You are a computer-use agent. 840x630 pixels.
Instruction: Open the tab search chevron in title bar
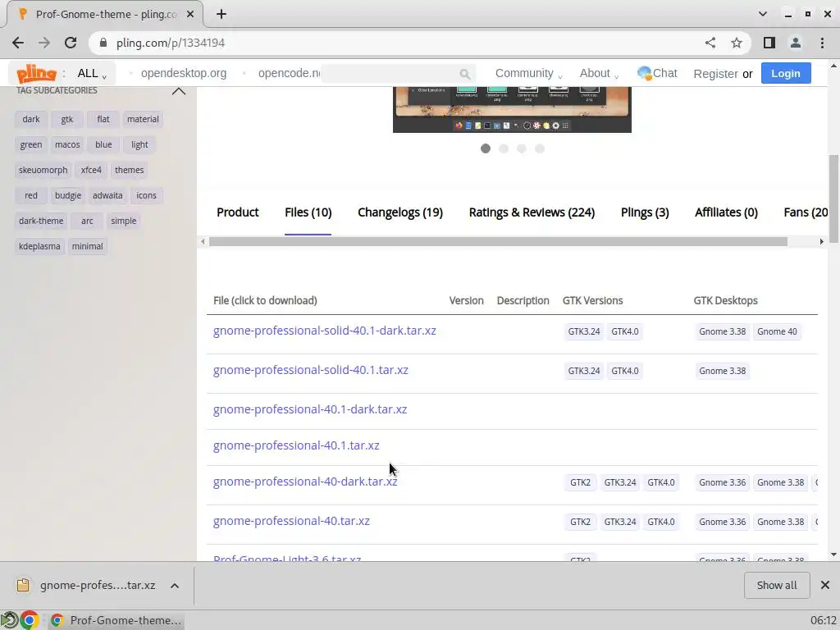click(x=763, y=15)
